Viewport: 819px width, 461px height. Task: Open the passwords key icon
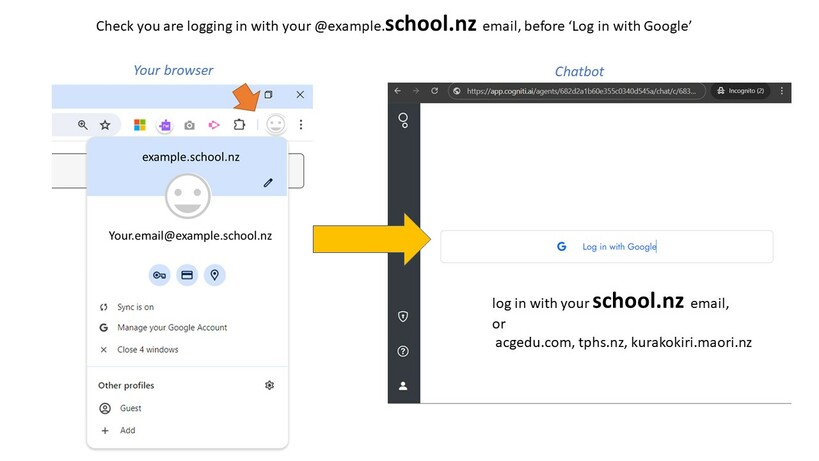(159, 275)
